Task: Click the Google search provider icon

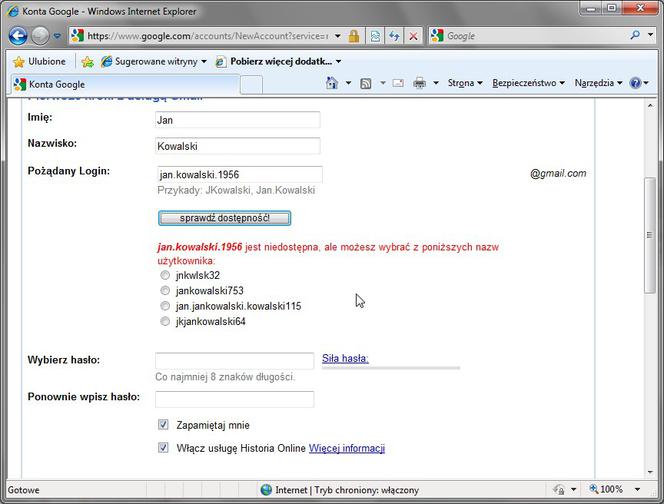Action: pyautogui.click(x=437, y=36)
